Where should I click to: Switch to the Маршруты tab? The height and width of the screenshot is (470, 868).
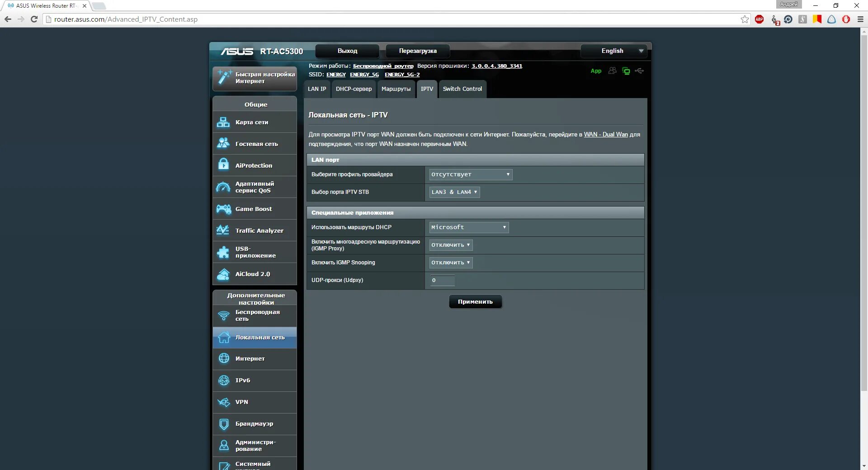pyautogui.click(x=396, y=89)
